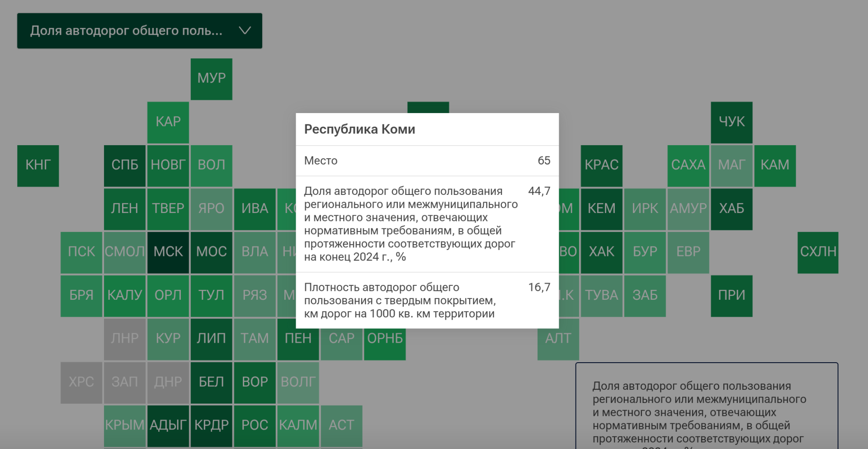This screenshot has height=449, width=868.
Task: Click the dropdown chevron arrow
Action: pos(245,31)
